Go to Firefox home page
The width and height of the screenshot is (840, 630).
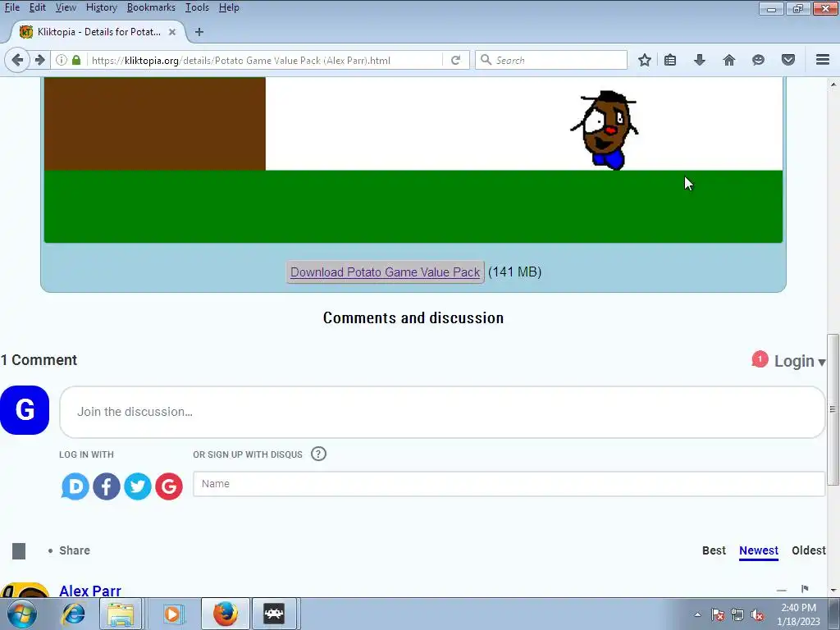point(728,60)
